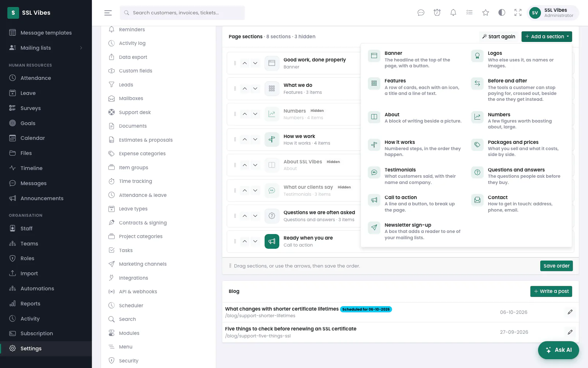Add a Newsletter sign-up section
588x368 pixels.
click(415, 231)
